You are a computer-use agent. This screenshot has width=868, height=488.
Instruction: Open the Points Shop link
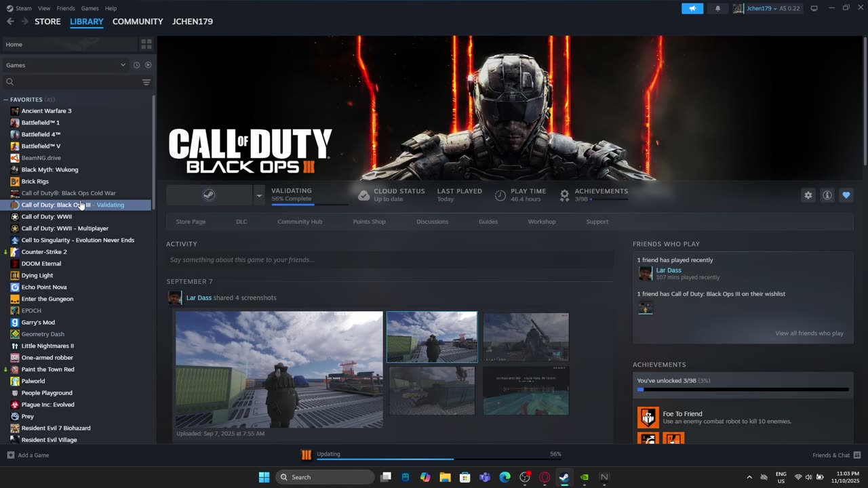pos(369,222)
